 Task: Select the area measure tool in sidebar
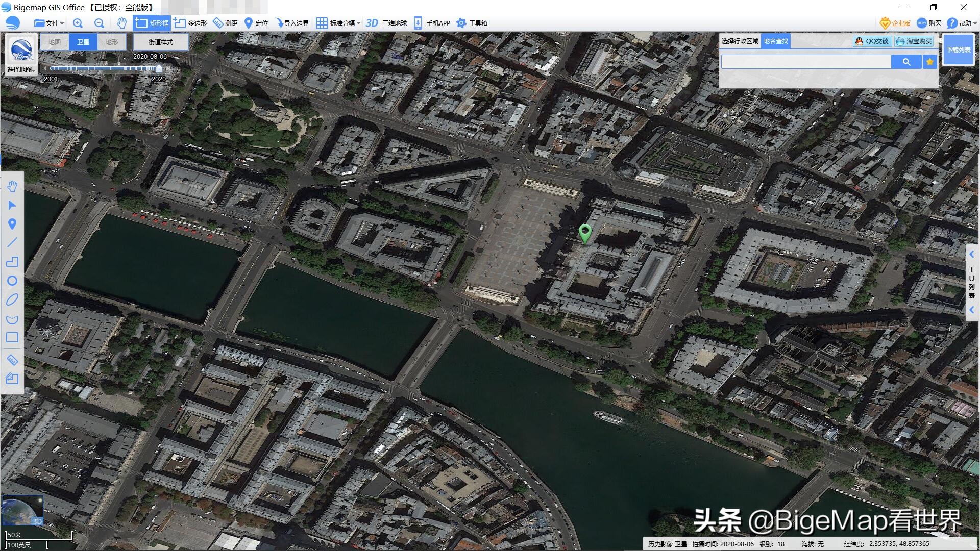pos(12,379)
